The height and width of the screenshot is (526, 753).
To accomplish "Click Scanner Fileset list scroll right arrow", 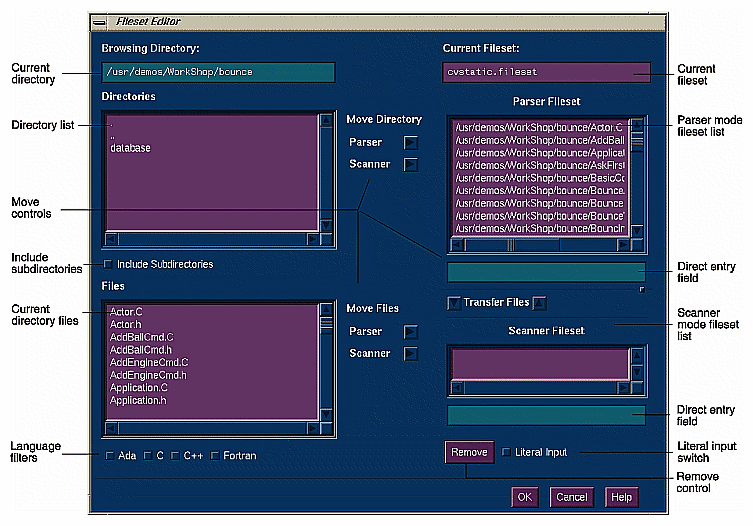I will [623, 387].
